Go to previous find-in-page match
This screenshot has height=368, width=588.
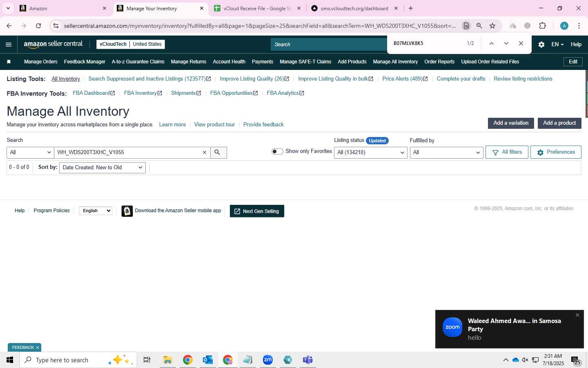(x=492, y=43)
